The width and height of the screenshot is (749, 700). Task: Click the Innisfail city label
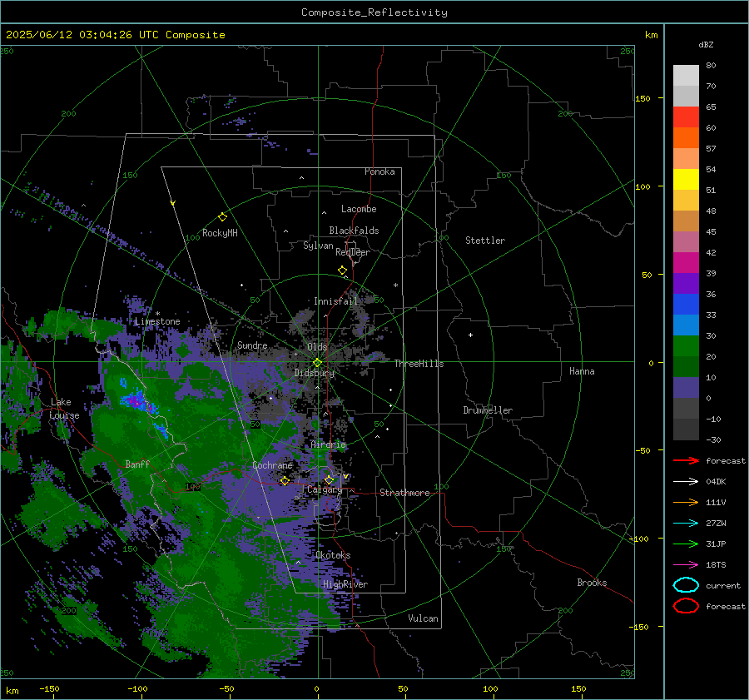[x=335, y=301]
